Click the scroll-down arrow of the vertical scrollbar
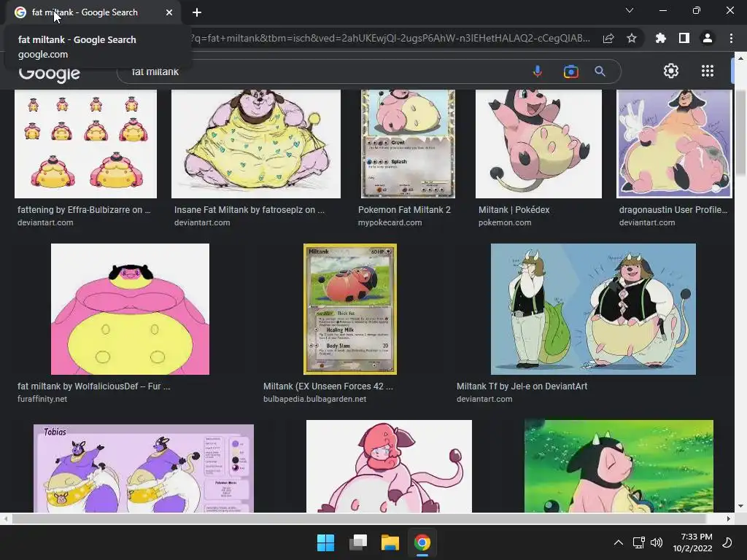747x560 pixels. point(740,506)
